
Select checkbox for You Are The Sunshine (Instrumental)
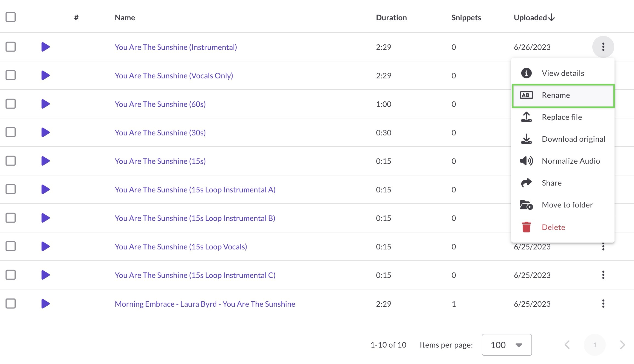[x=11, y=47]
